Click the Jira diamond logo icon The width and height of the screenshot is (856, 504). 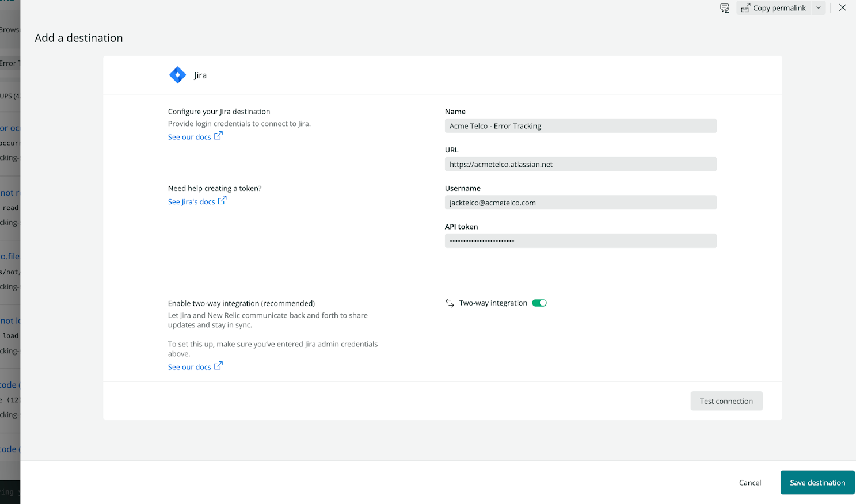click(177, 75)
